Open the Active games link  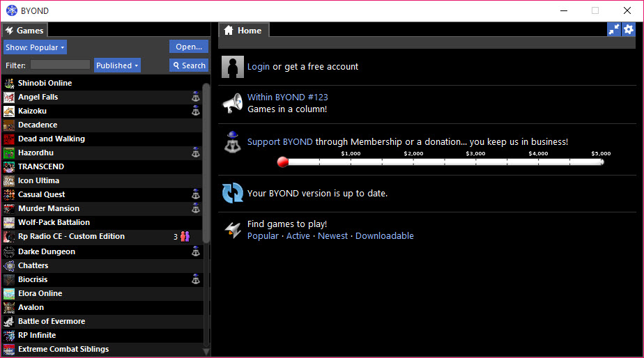click(298, 235)
